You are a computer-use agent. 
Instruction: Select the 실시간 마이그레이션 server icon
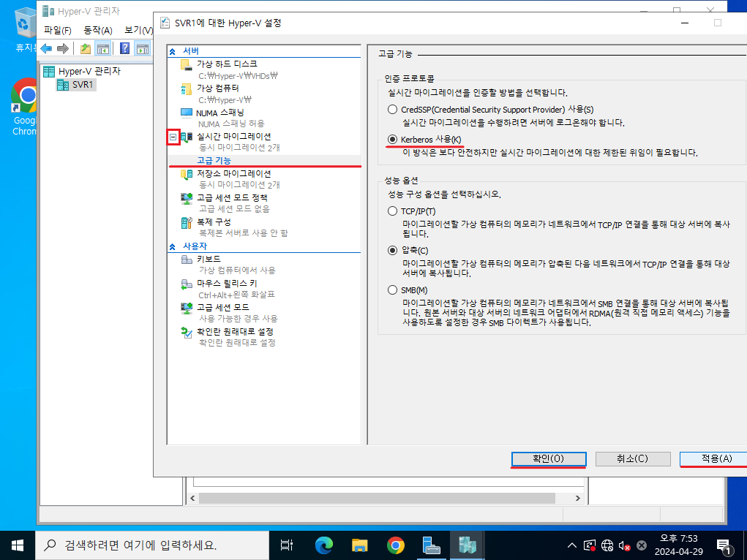point(187,137)
